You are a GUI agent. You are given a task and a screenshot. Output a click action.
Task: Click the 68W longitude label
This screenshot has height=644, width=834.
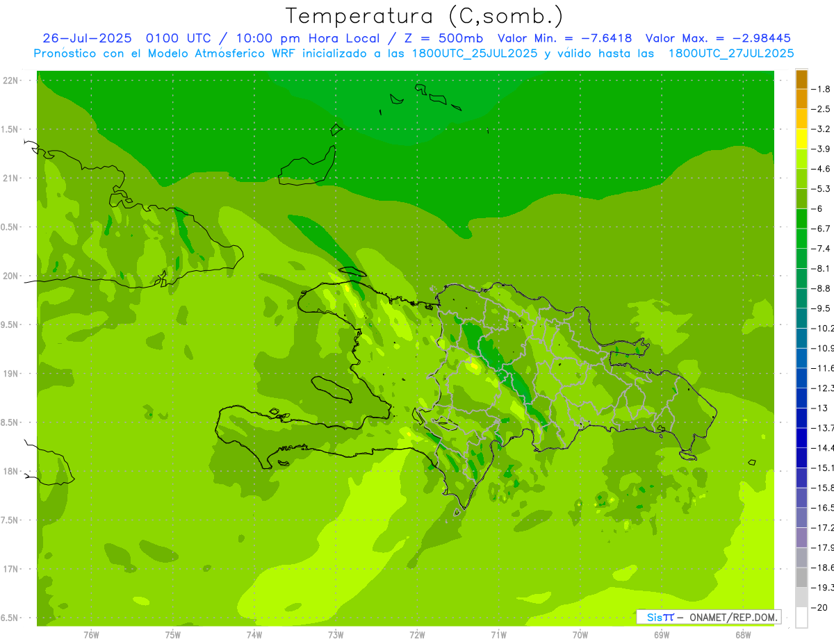coord(743,634)
